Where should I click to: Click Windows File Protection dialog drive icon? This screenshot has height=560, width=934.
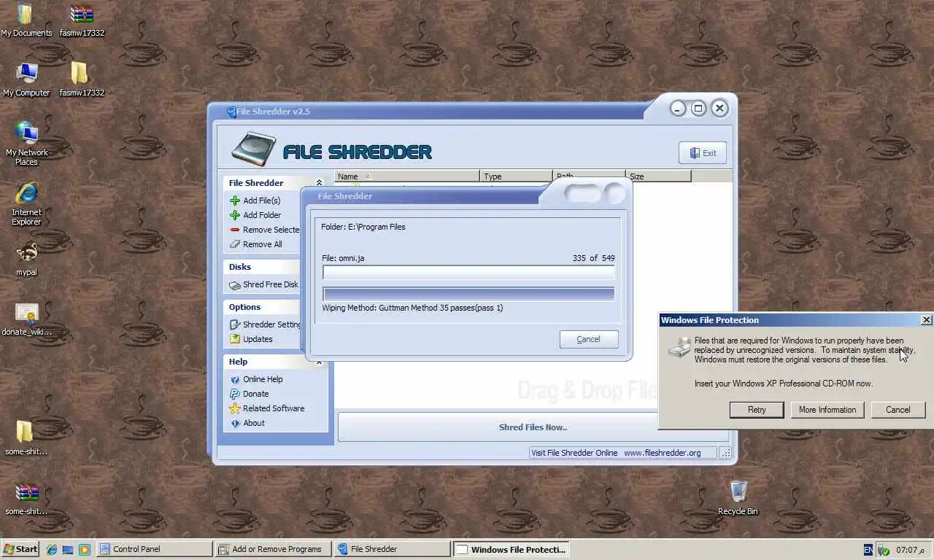pos(679,347)
